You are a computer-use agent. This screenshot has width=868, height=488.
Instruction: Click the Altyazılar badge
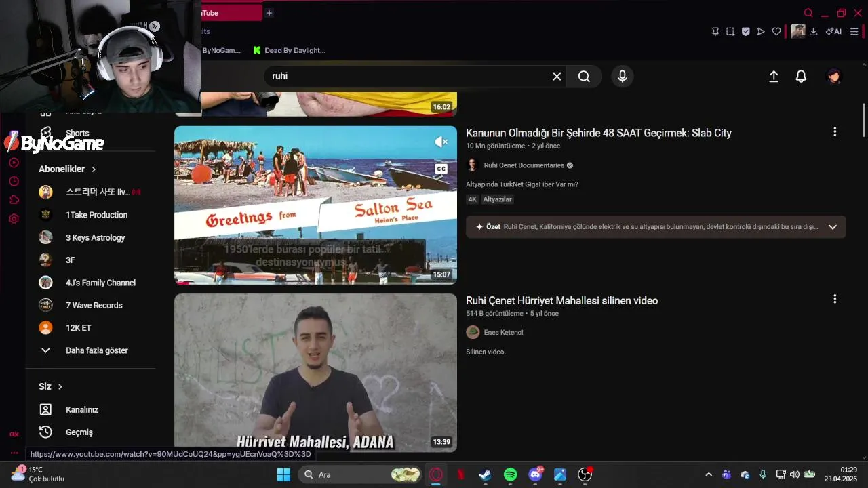[x=497, y=199]
